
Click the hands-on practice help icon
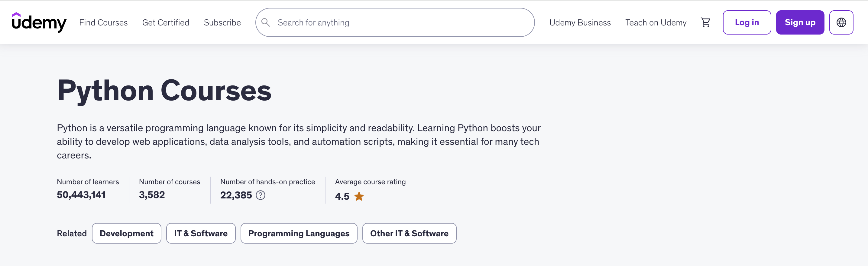(x=260, y=195)
